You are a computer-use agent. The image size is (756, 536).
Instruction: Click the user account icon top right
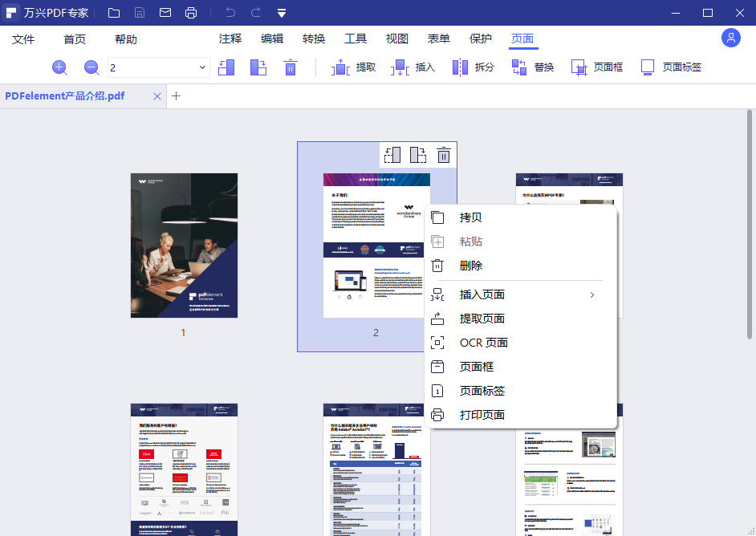pyautogui.click(x=730, y=38)
